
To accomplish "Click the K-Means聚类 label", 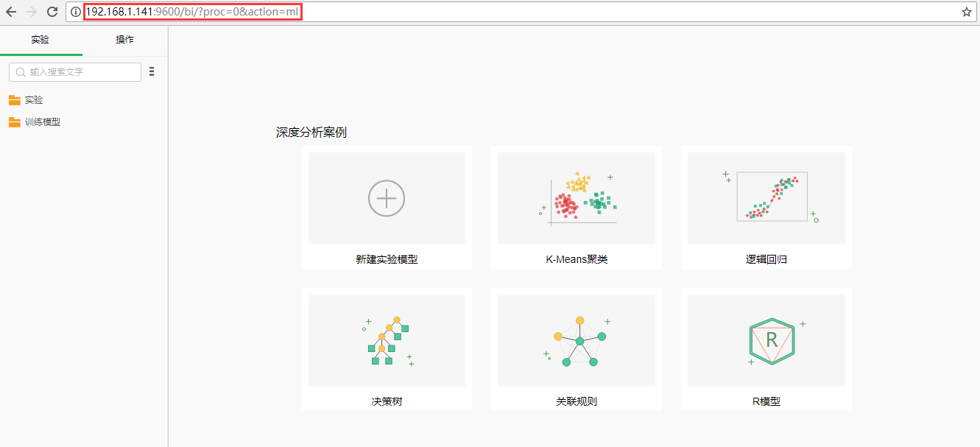I will (x=577, y=259).
